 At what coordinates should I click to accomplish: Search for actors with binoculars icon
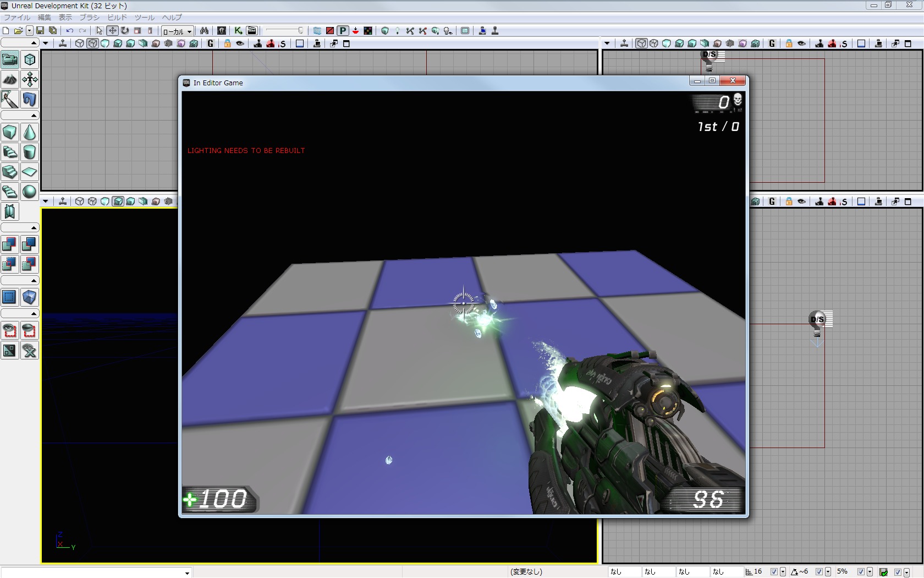[x=204, y=31]
